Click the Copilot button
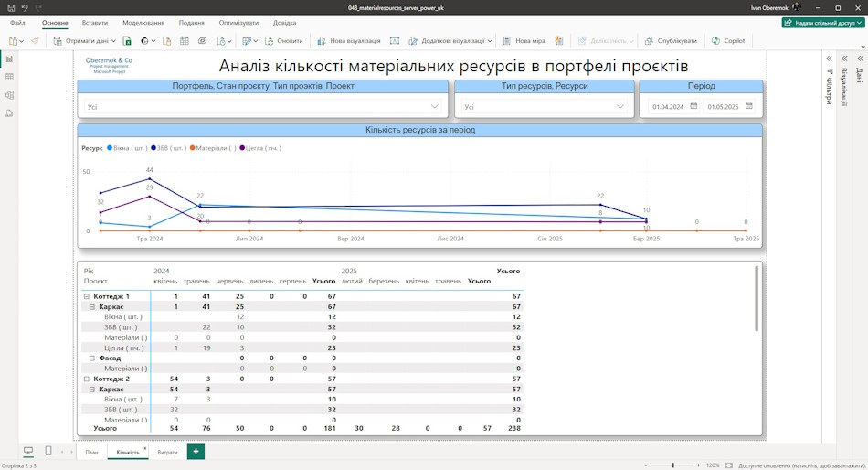This screenshot has height=470, width=868. coord(728,41)
